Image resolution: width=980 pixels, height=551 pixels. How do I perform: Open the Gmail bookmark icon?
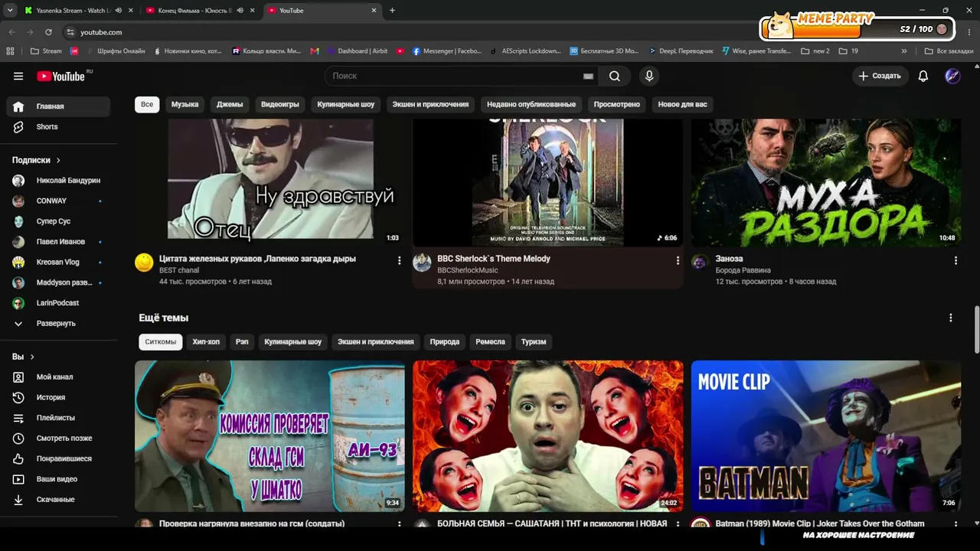[x=315, y=51]
